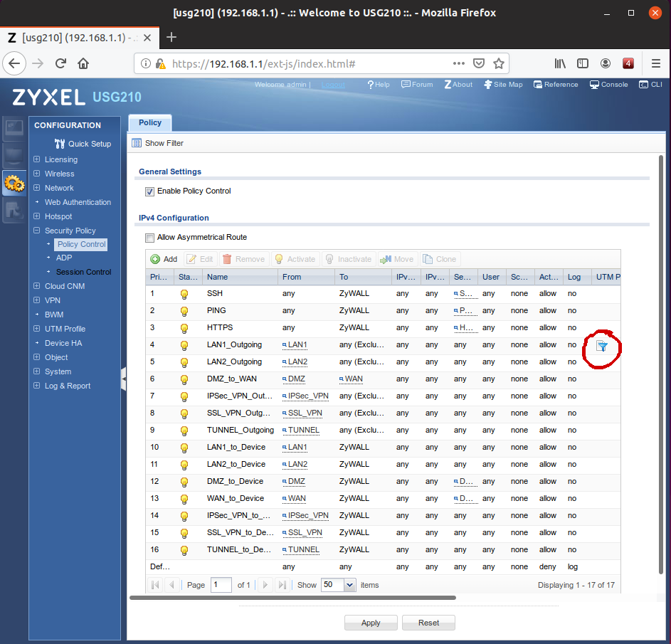The width and height of the screenshot is (671, 644).
Task: Open BWM menu item
Action: tap(54, 315)
